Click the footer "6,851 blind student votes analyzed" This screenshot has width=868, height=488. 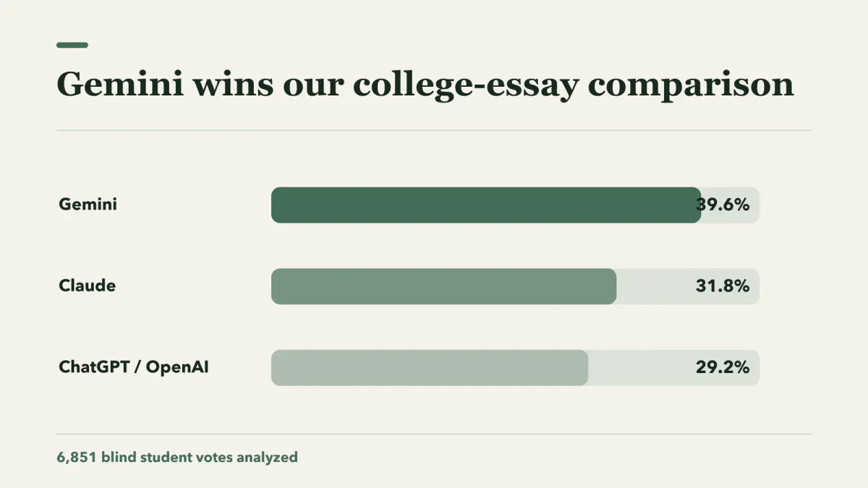[x=177, y=458]
